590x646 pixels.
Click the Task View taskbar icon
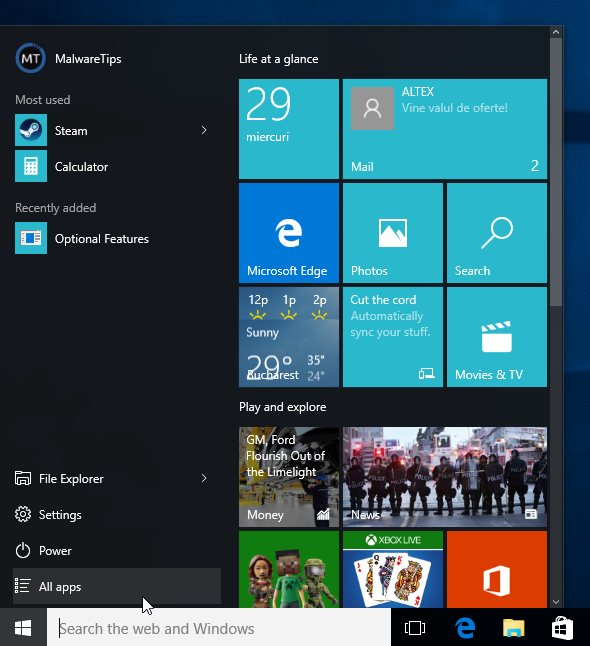[415, 628]
